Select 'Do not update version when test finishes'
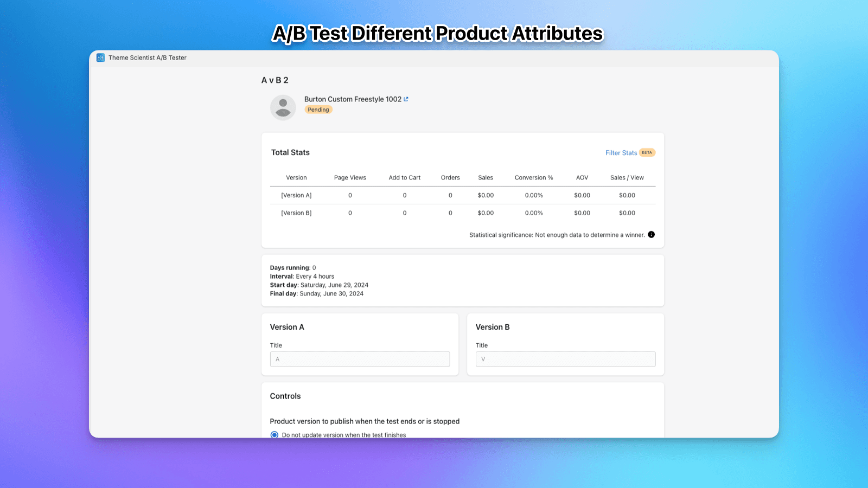This screenshot has width=868, height=488. tap(275, 434)
